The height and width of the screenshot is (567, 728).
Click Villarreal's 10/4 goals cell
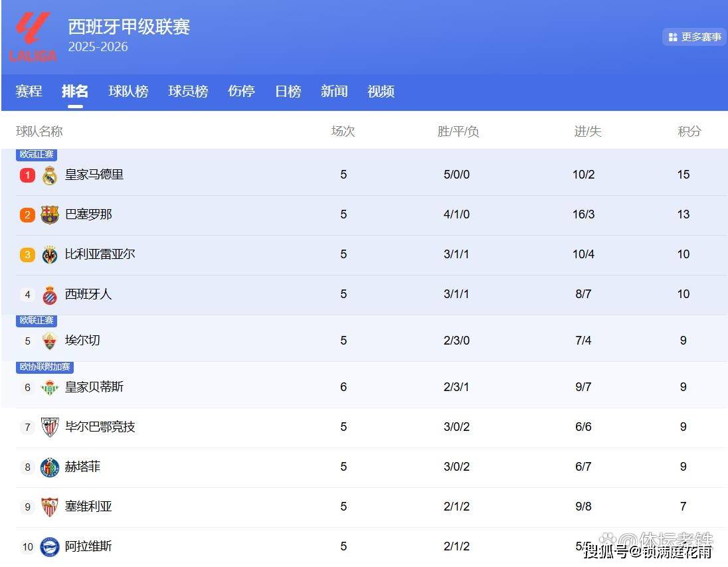click(x=584, y=254)
